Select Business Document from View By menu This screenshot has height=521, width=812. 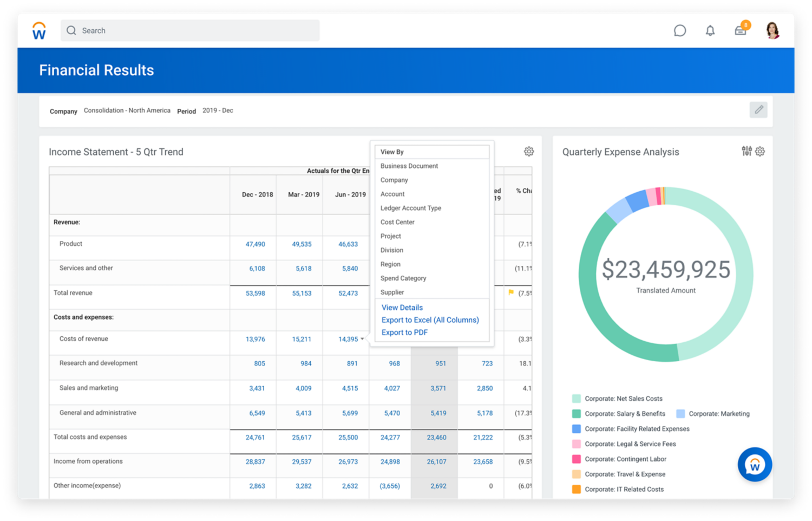409,166
